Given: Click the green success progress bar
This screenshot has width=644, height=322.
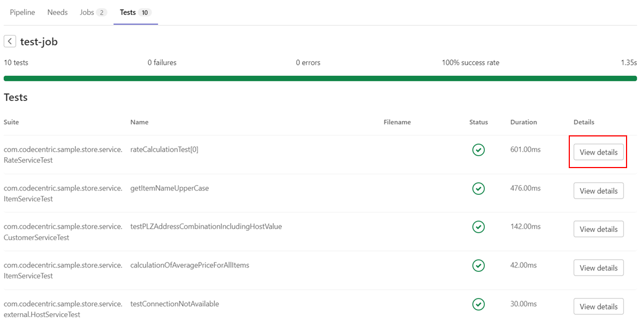Looking at the screenshot, I should 322,78.
